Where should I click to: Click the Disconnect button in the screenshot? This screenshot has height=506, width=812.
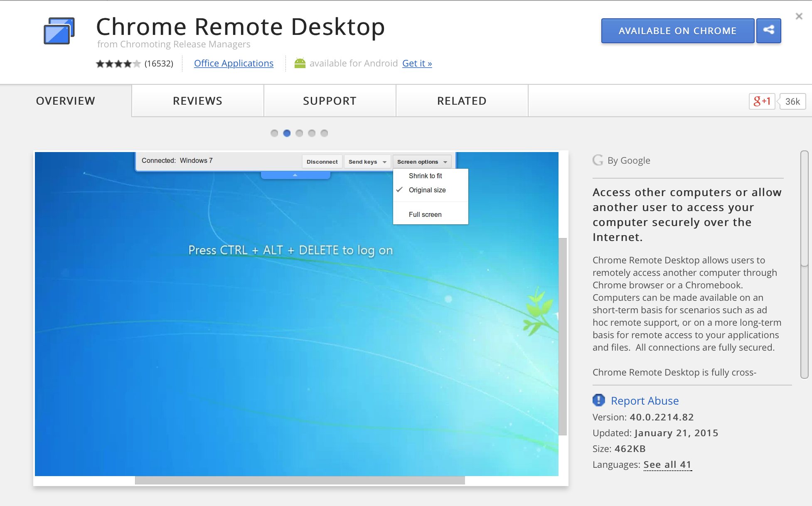(x=322, y=162)
